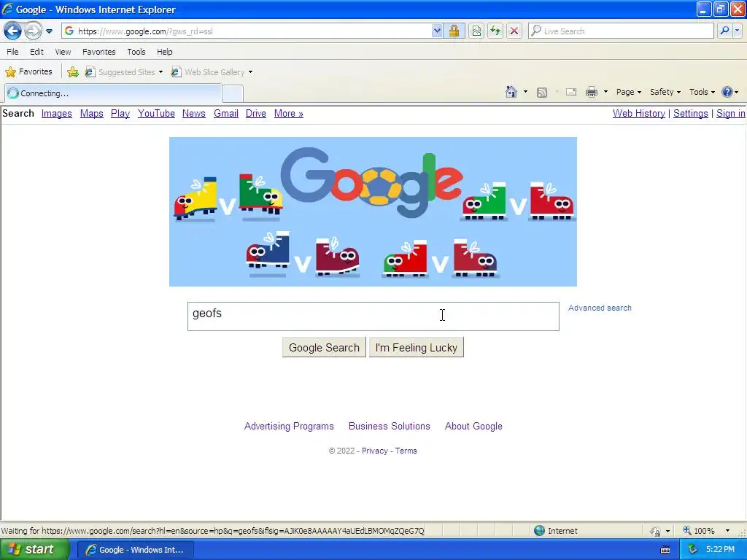
Task: Focus the Live Search box
Action: pyautogui.click(x=621, y=31)
